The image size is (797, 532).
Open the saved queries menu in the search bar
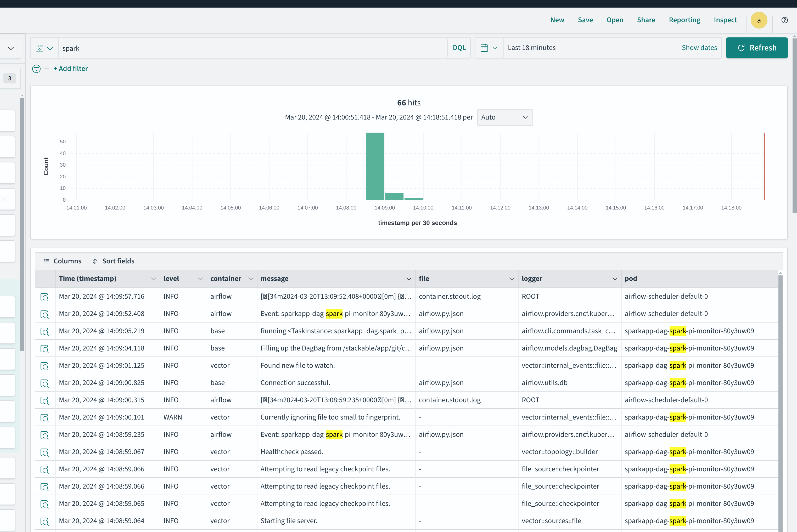pos(44,48)
